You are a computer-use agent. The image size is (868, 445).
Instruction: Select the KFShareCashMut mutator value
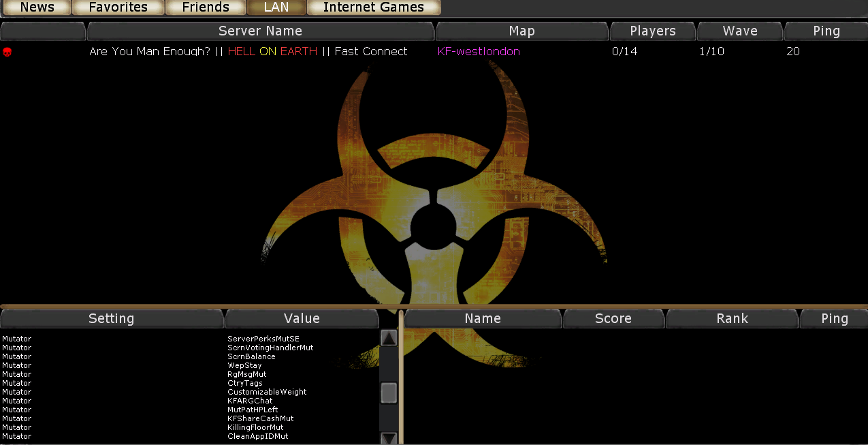pyautogui.click(x=261, y=418)
